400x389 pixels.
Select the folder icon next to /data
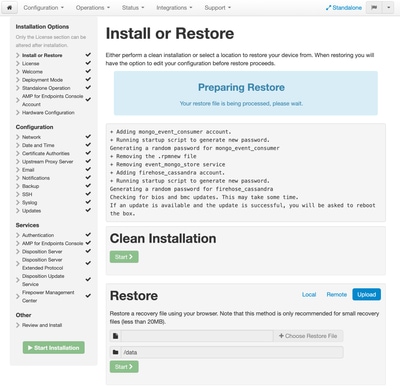click(x=116, y=352)
